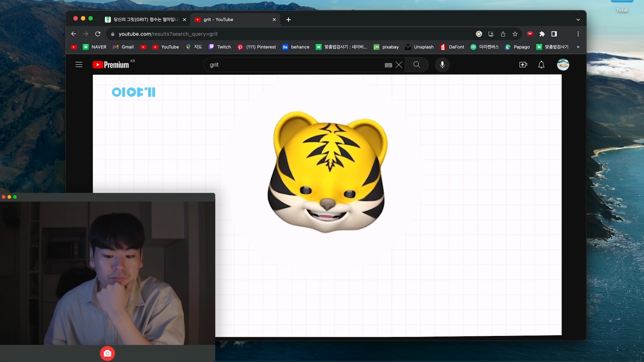Bookmark this page with star icon
The image size is (644, 362).
click(x=515, y=34)
